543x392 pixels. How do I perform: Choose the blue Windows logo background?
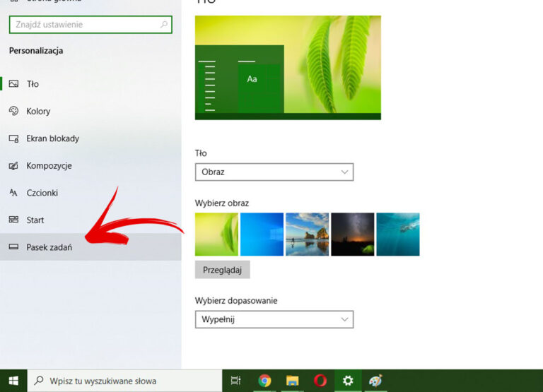(x=262, y=234)
